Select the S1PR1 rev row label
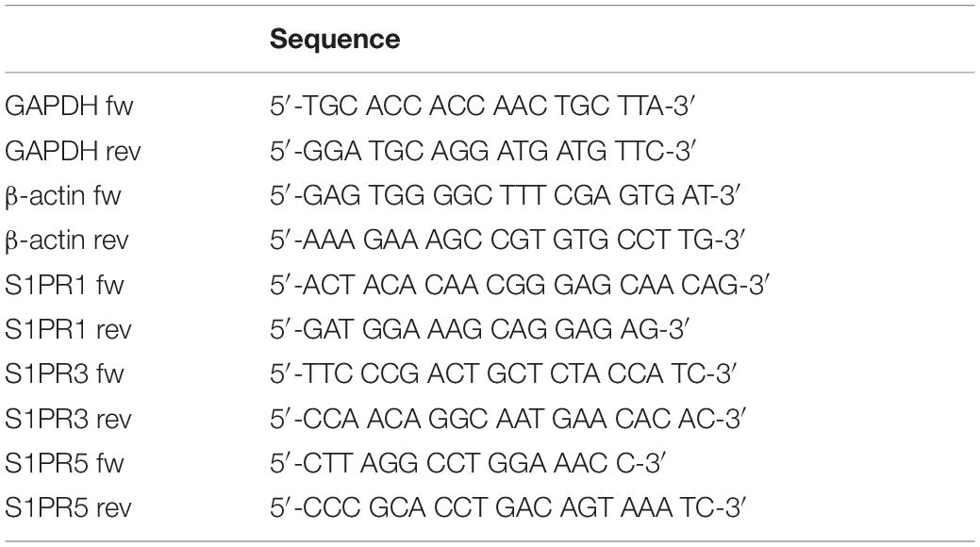The image size is (980, 547). pyautogui.click(x=68, y=329)
